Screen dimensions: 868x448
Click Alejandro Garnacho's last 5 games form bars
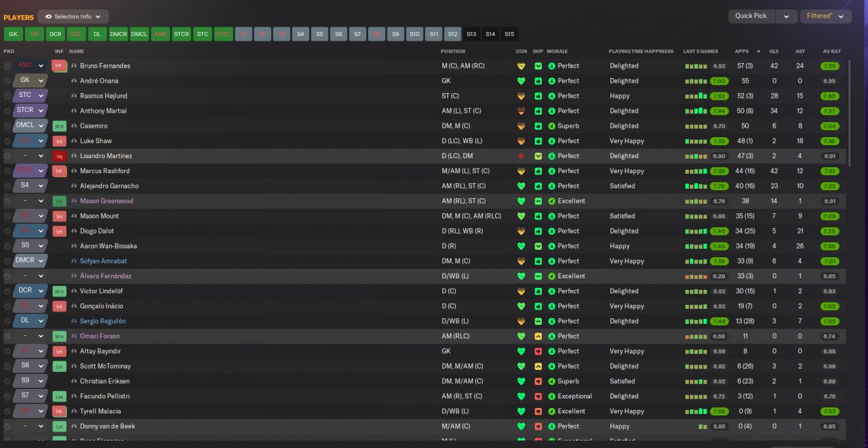point(696,186)
